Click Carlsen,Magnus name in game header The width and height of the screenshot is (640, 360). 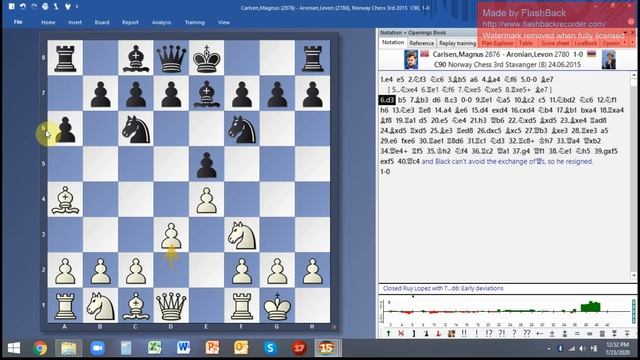(x=458, y=54)
